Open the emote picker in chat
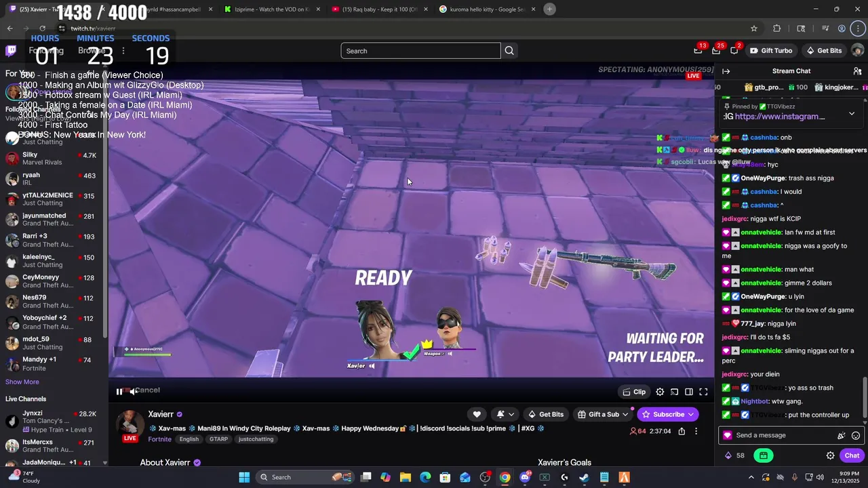Viewport: 868px width, 488px height. [856, 436]
